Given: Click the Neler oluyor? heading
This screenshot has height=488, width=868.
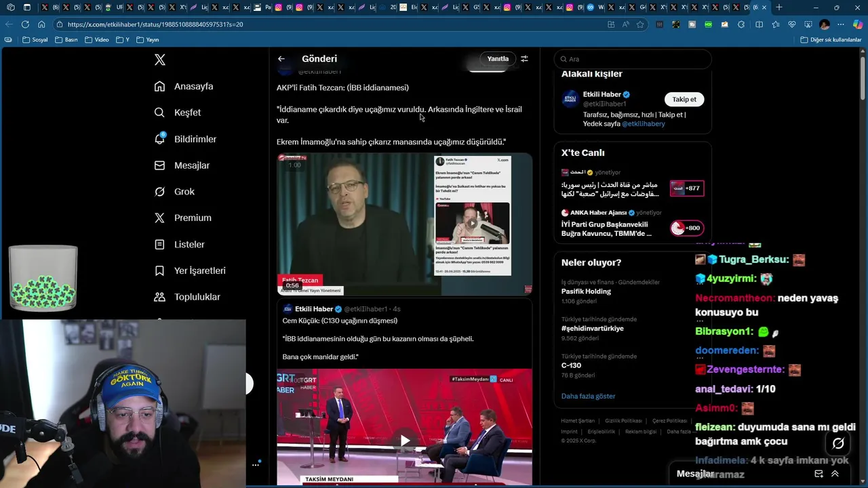Looking at the screenshot, I should [x=591, y=262].
